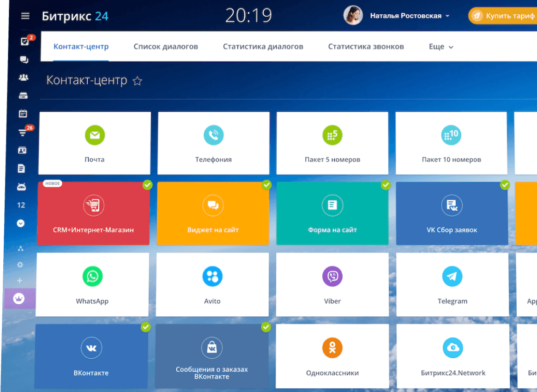This screenshot has height=392, width=537.
Task: Click the Купить тариф button
Action: click(502, 16)
